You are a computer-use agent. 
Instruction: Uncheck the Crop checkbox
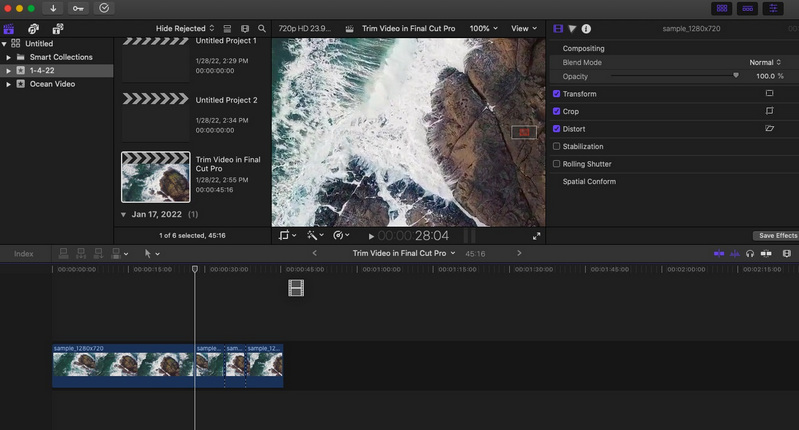pos(556,111)
